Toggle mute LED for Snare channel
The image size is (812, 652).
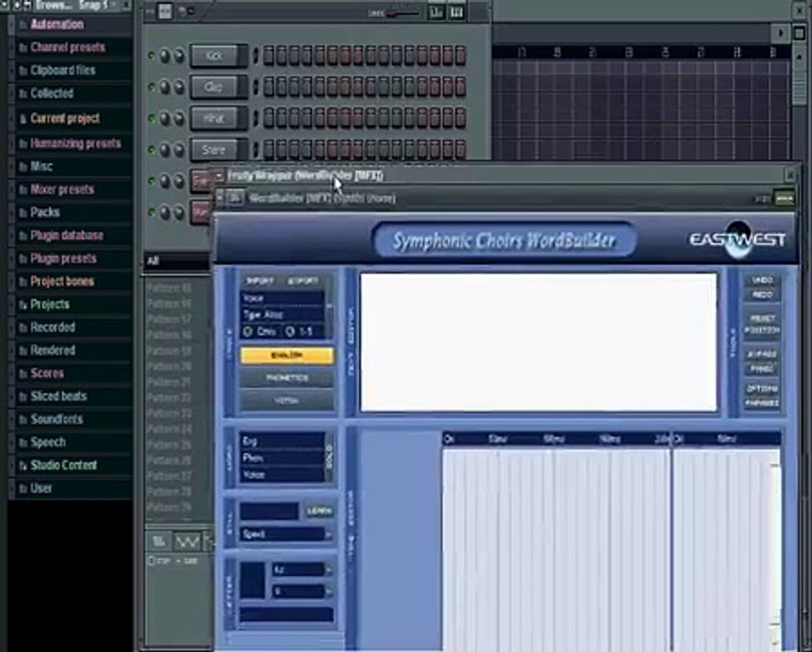click(x=151, y=150)
